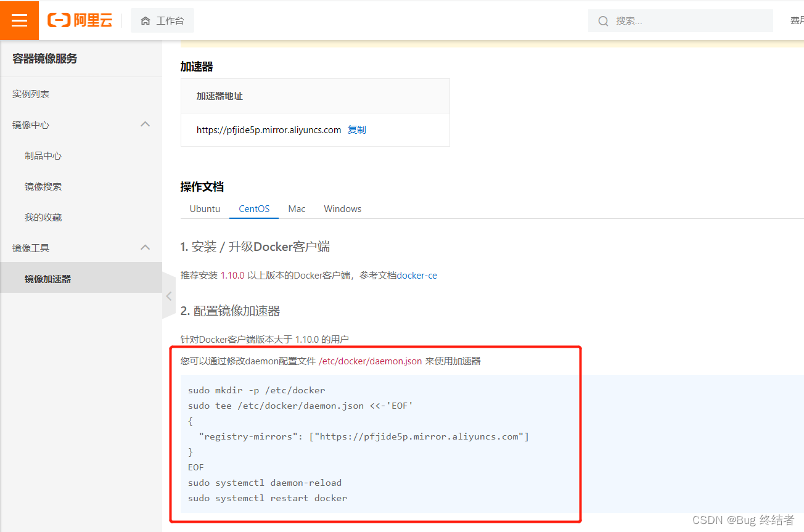Screen dimensions: 804x532
Task: Open the docker-ce documentation link
Action: point(417,276)
